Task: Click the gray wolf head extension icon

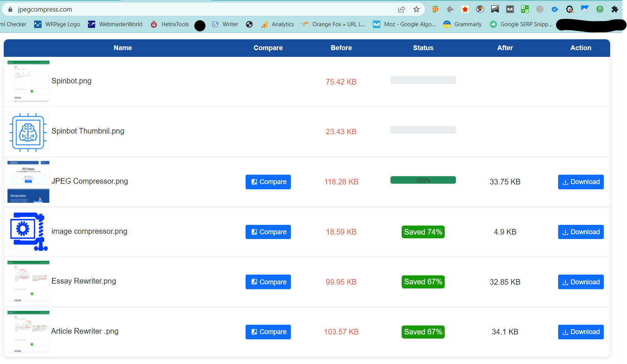Action: [450, 9]
